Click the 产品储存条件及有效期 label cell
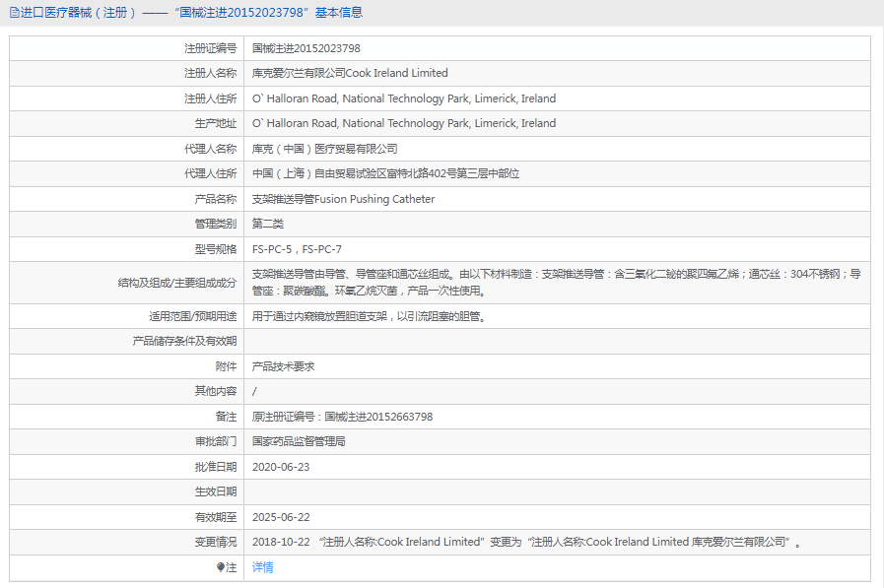The image size is (884, 588). [x=127, y=342]
